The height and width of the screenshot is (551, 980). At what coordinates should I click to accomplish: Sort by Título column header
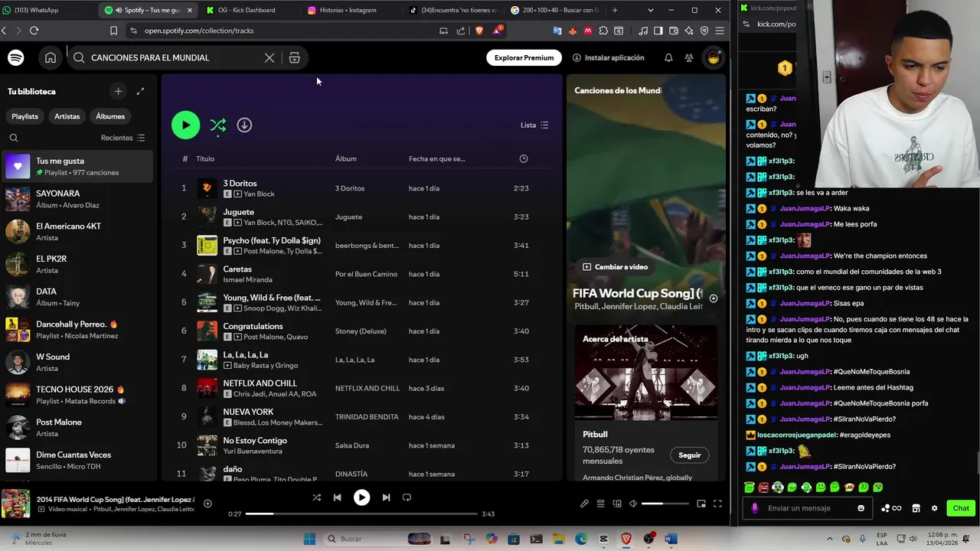pos(205,158)
